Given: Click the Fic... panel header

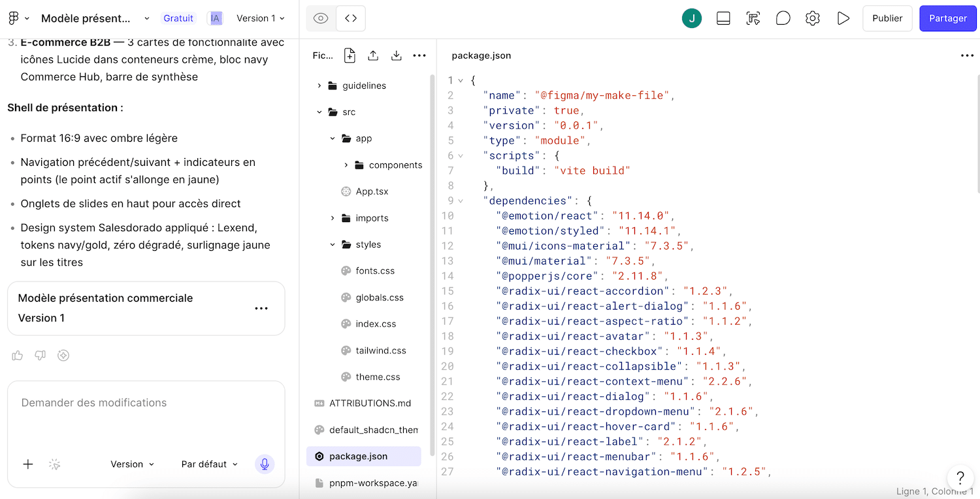Looking at the screenshot, I should coord(323,56).
